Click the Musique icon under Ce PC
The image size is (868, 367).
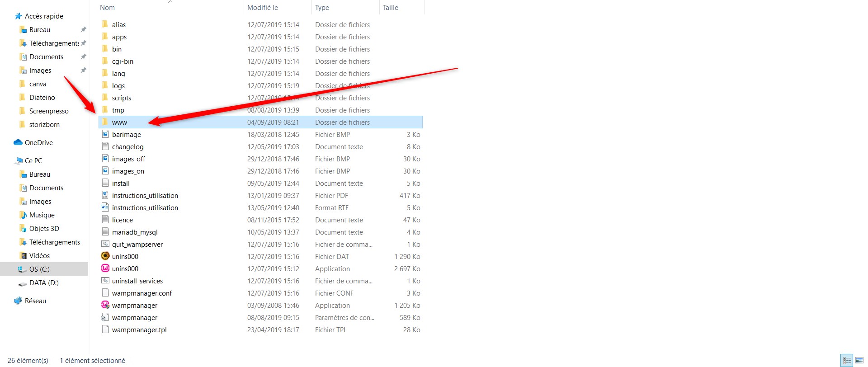[x=23, y=215]
